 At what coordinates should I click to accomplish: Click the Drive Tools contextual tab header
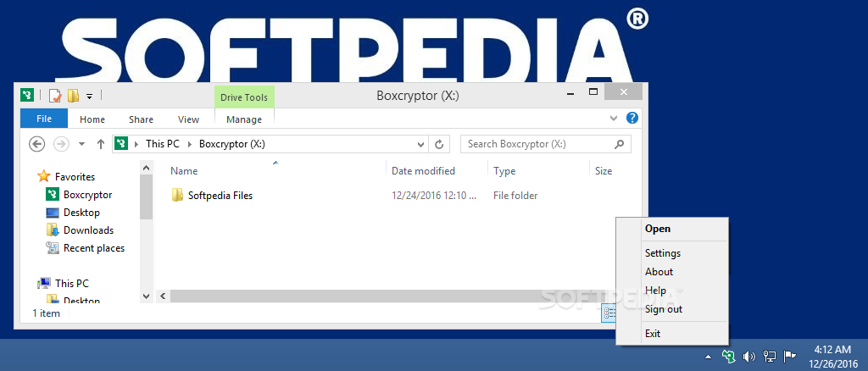point(244,97)
